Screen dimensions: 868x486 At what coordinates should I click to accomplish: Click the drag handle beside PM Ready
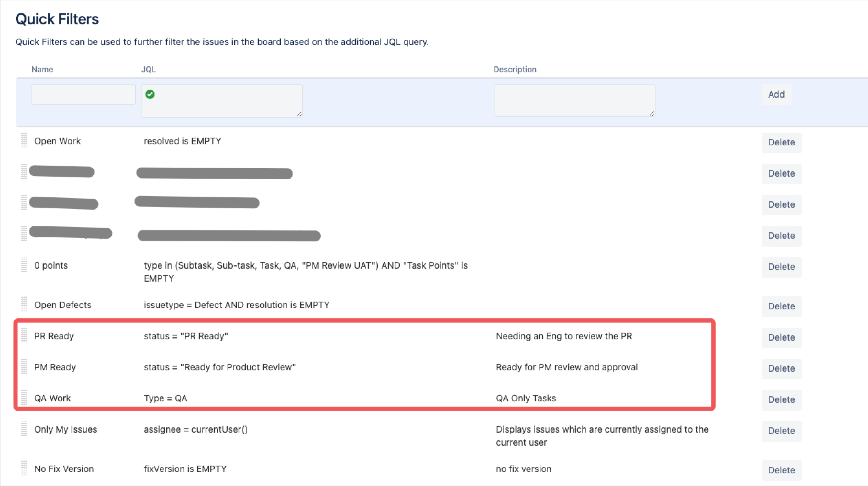pyautogui.click(x=24, y=366)
